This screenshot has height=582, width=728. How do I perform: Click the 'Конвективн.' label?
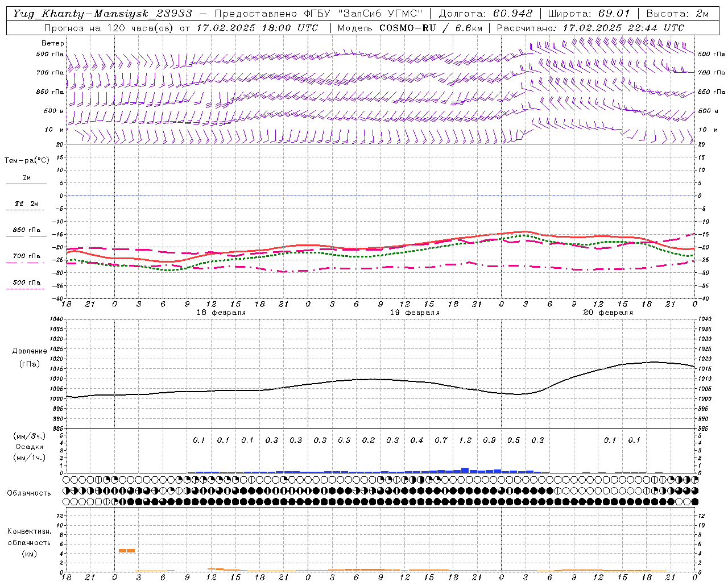point(29,531)
